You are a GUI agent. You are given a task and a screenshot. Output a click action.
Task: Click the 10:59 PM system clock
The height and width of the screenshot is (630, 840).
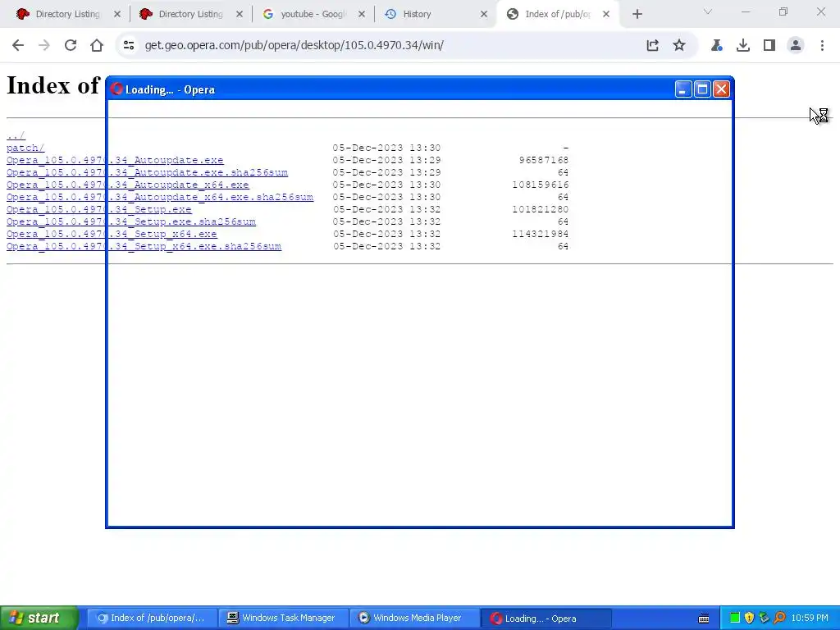tap(810, 619)
